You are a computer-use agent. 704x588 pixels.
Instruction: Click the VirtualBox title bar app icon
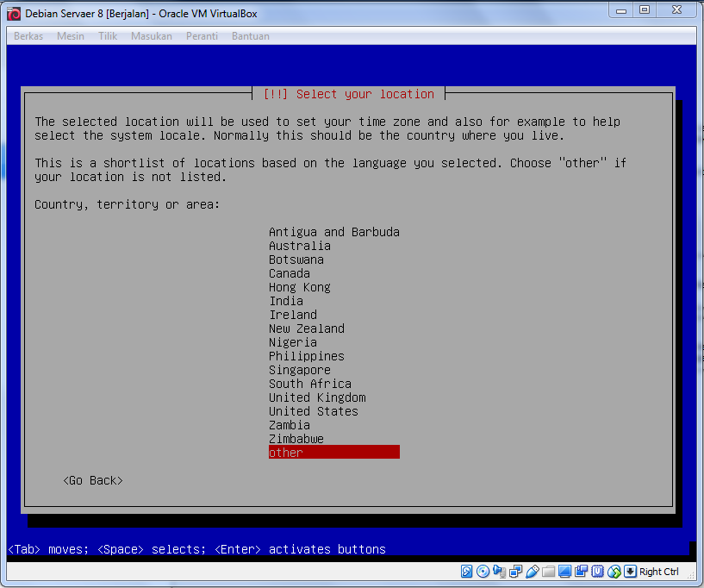tap(14, 14)
